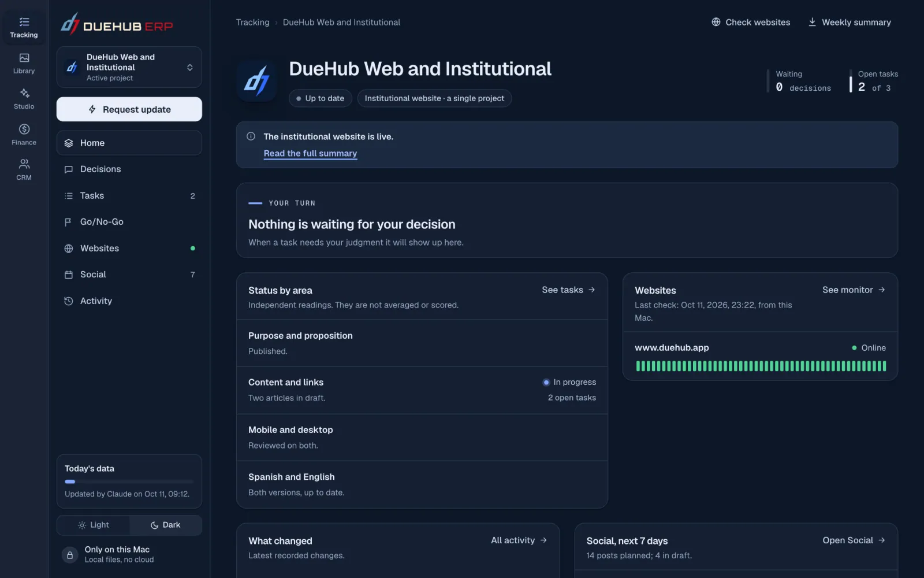
Task: Click the Open tasks 2 of 3 counter
Action: (874, 81)
